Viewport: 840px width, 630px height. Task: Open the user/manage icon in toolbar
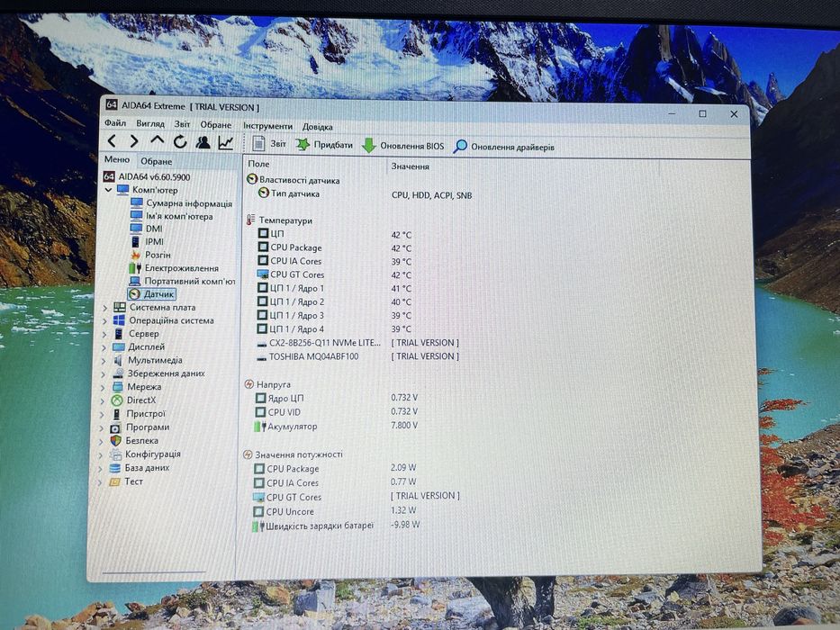click(x=203, y=142)
